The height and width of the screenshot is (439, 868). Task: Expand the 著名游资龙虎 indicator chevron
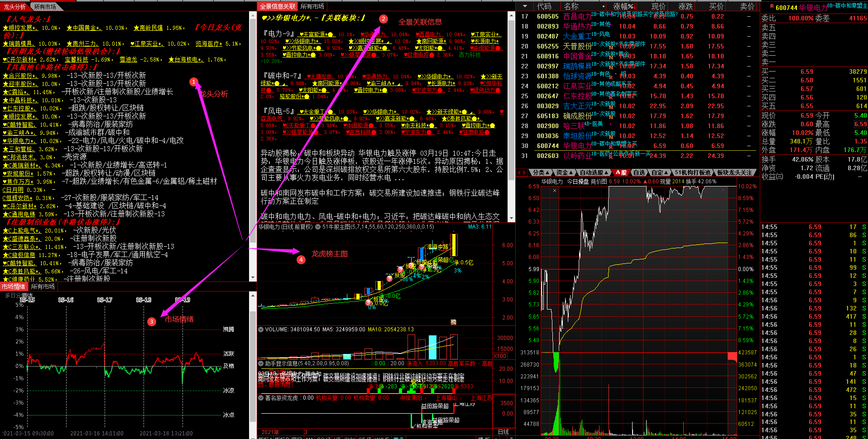[261, 398]
